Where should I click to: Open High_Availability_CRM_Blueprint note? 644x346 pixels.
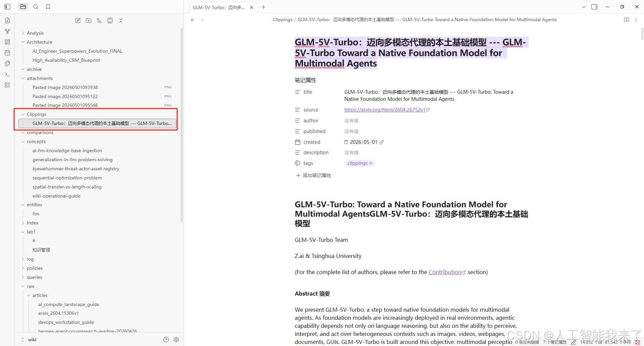tap(66, 60)
